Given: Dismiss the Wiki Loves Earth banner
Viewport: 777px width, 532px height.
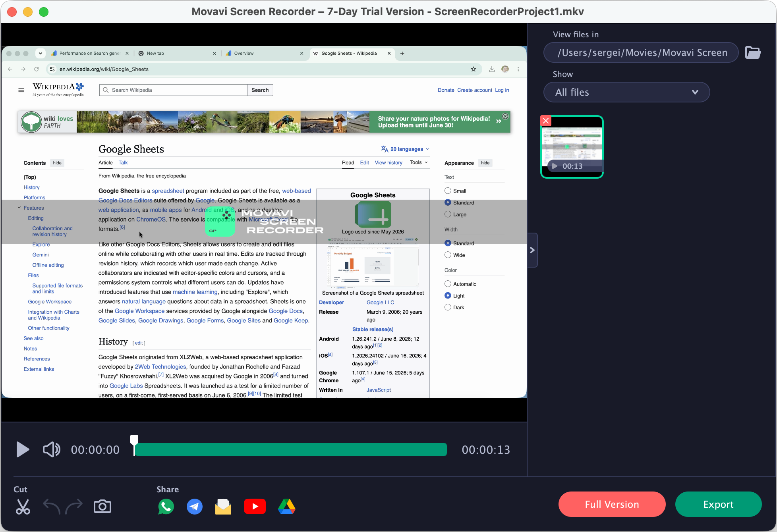Looking at the screenshot, I should (x=505, y=116).
